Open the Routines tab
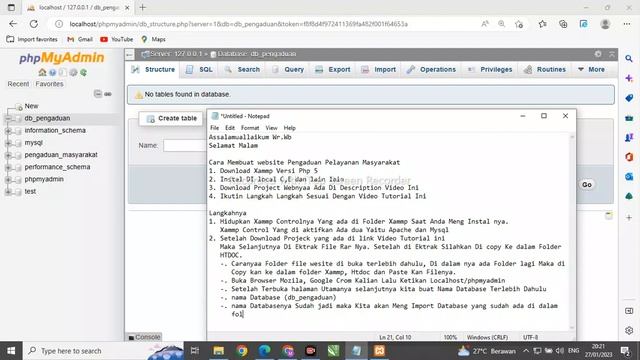Image resolution: width=640 pixels, height=360 pixels. point(545,69)
